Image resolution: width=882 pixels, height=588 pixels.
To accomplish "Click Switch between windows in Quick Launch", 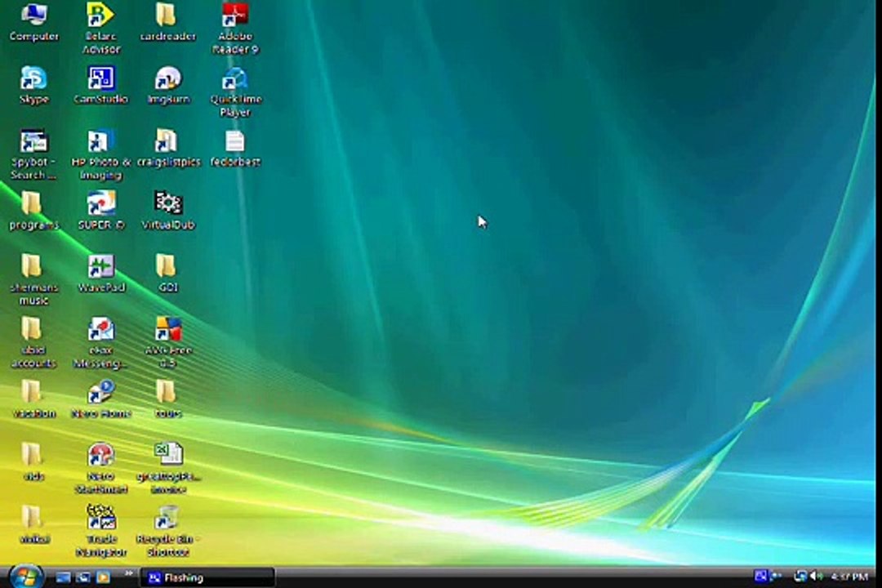I will (x=83, y=577).
